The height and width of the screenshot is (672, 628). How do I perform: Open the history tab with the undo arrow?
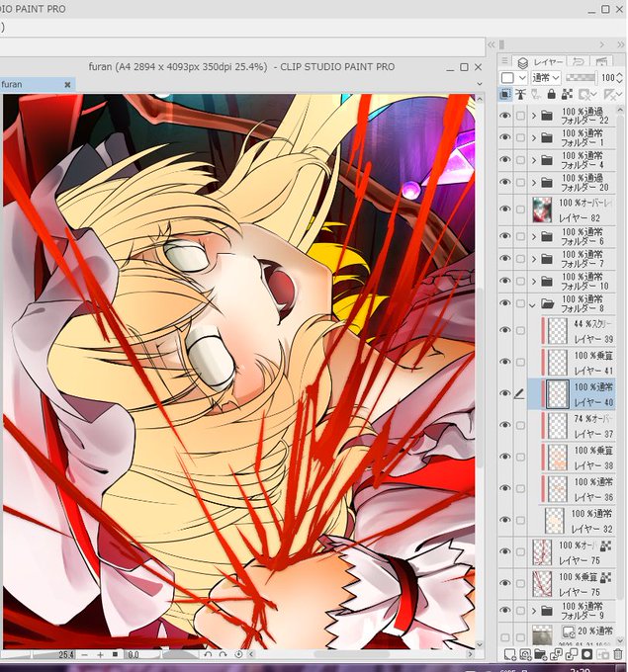pyautogui.click(x=579, y=61)
